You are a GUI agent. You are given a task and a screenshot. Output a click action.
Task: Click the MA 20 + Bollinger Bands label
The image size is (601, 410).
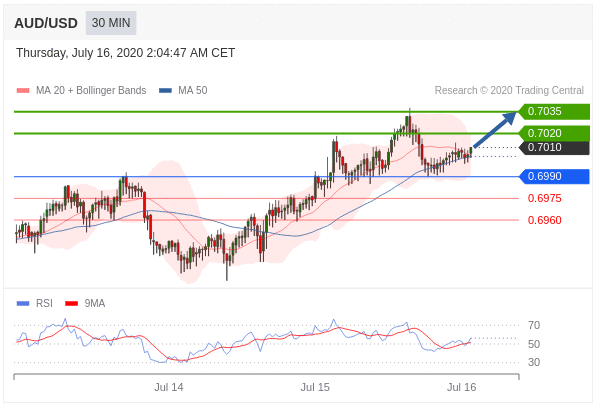coord(91,90)
